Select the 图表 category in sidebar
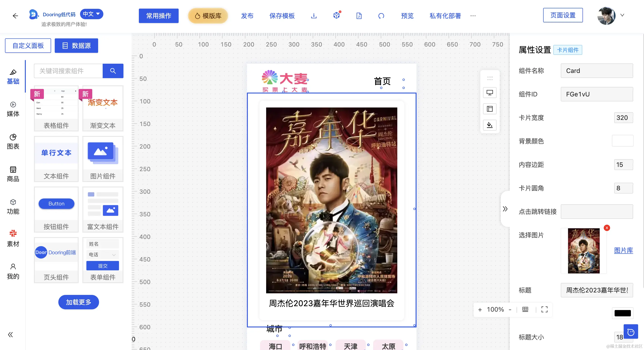Screen dimensions: 644x350 13,142
